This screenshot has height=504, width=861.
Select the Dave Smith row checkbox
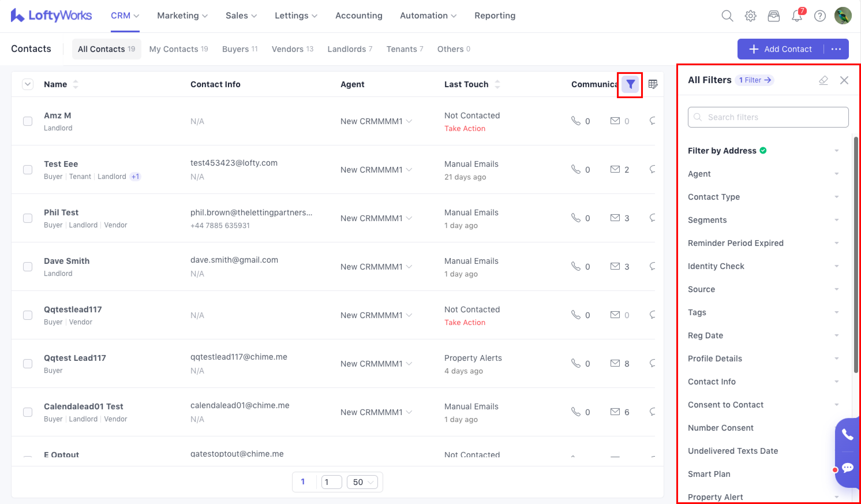tap(28, 266)
